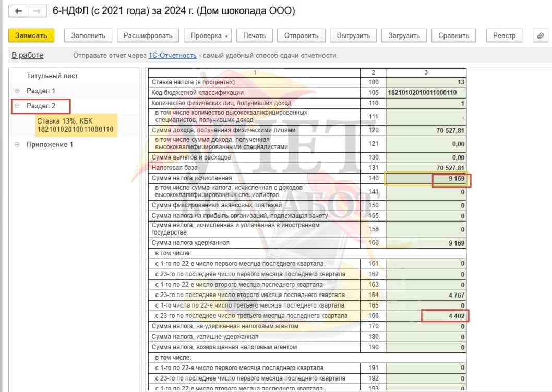Click the line 155 value cell
Screen dimensions: 552x392
point(426,216)
